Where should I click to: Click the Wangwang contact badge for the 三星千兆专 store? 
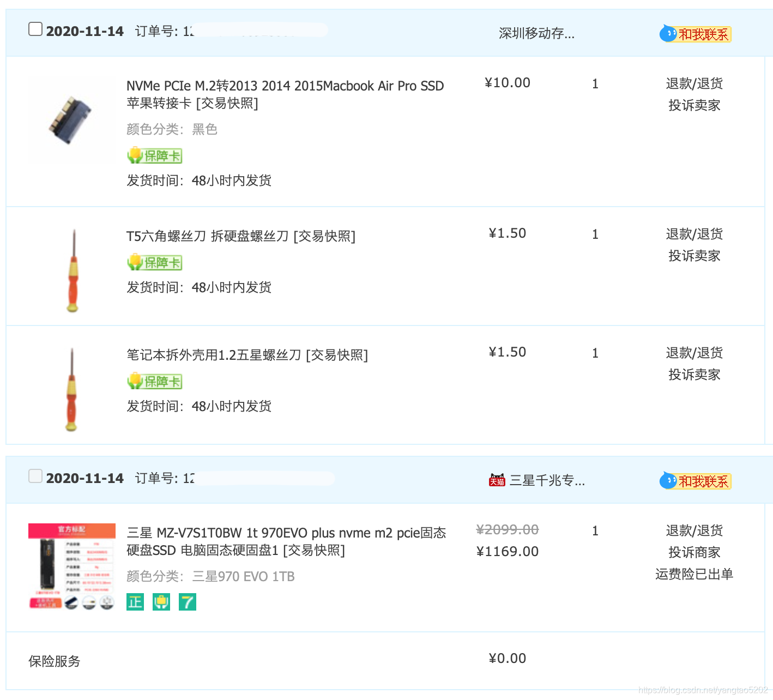click(x=695, y=481)
